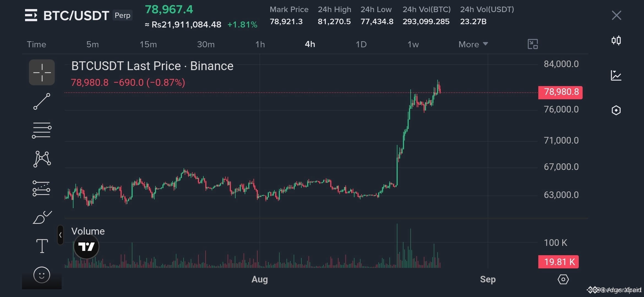Image resolution: width=644 pixels, height=297 pixels.
Task: Click the 63,000.0 price axis label
Action: [x=561, y=195]
